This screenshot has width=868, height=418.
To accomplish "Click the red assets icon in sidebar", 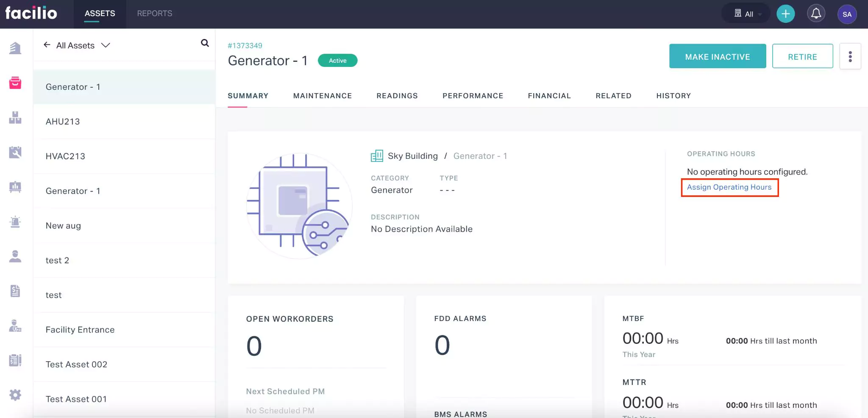I will pos(15,83).
